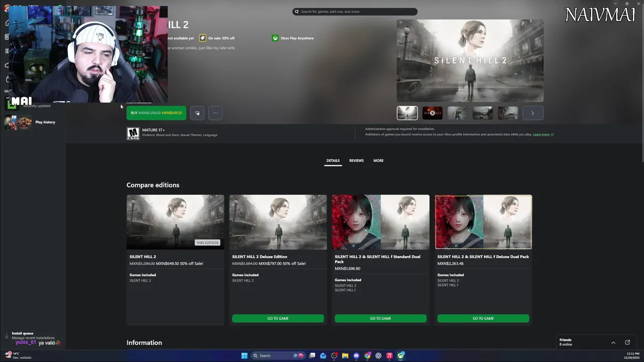Go to game for Standard Dual Pack
This screenshot has width=644, height=362.
click(x=380, y=318)
